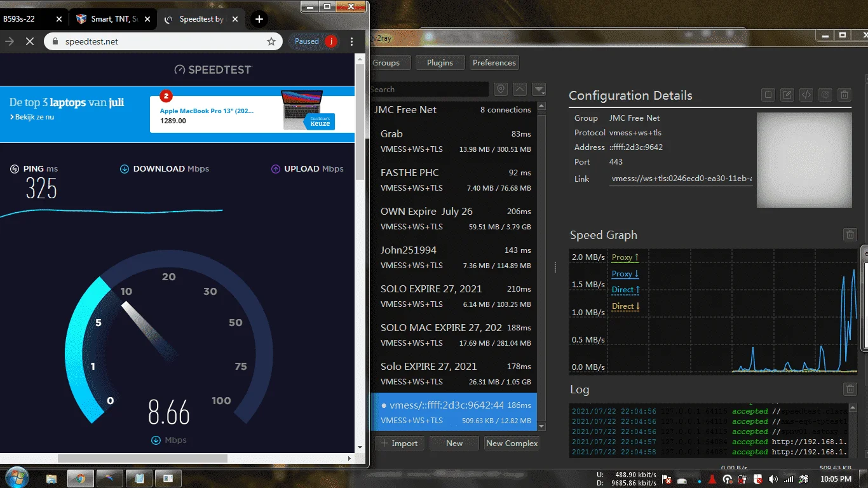Click the Search field in Qv2ray
Screen dimensions: 868x488
[430, 90]
